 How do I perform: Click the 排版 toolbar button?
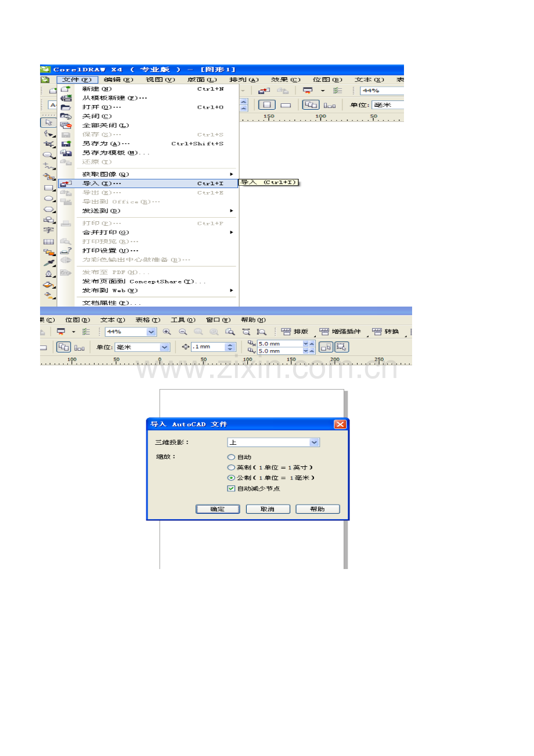pyautogui.click(x=295, y=332)
